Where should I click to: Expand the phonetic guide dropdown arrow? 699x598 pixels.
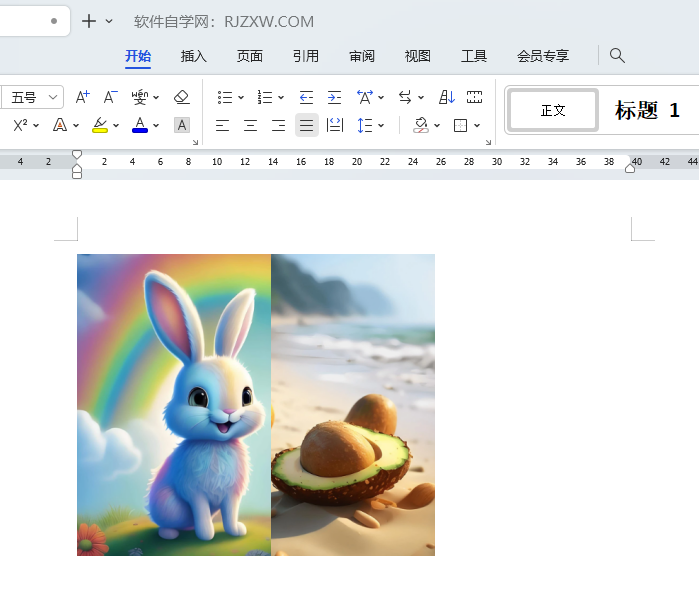(156, 97)
